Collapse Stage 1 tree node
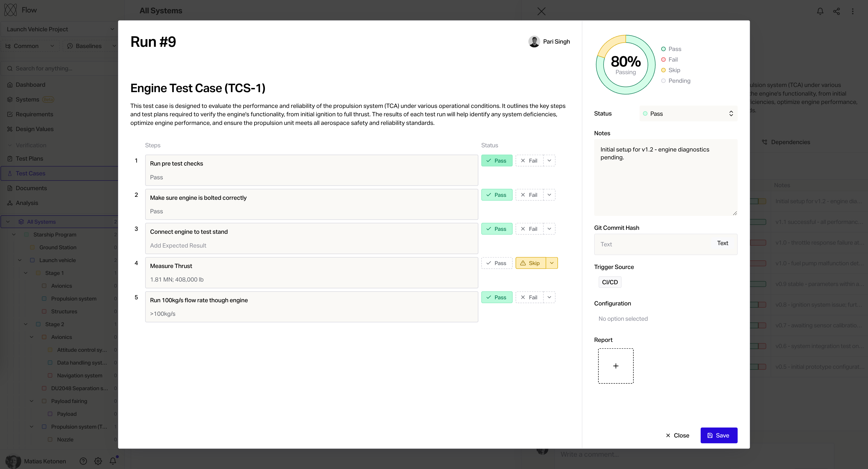The height and width of the screenshot is (469, 868). 26,273
